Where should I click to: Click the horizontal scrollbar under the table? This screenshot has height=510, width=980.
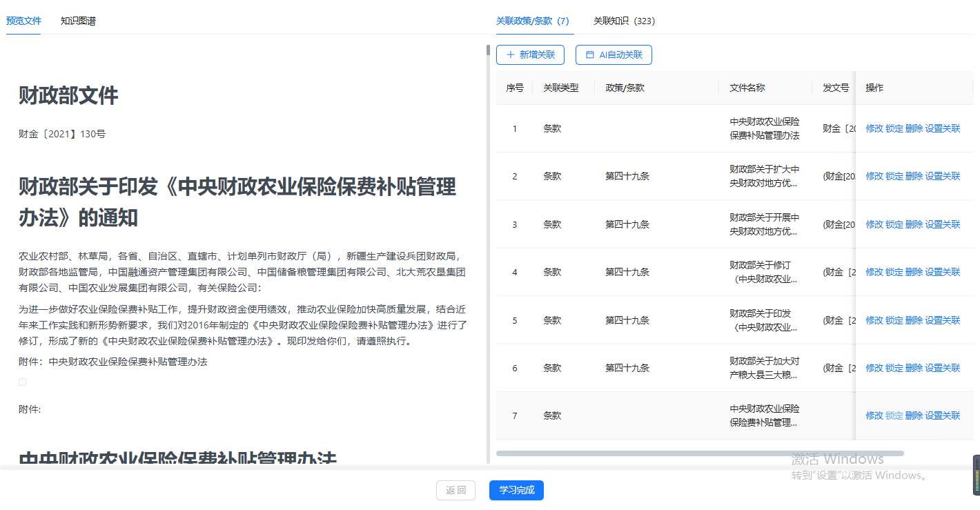coord(700,453)
